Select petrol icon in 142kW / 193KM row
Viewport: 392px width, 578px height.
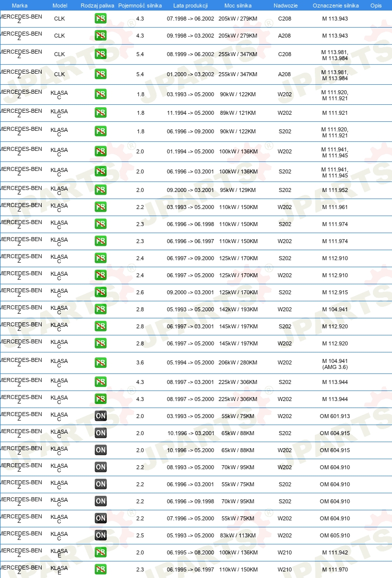(x=100, y=309)
